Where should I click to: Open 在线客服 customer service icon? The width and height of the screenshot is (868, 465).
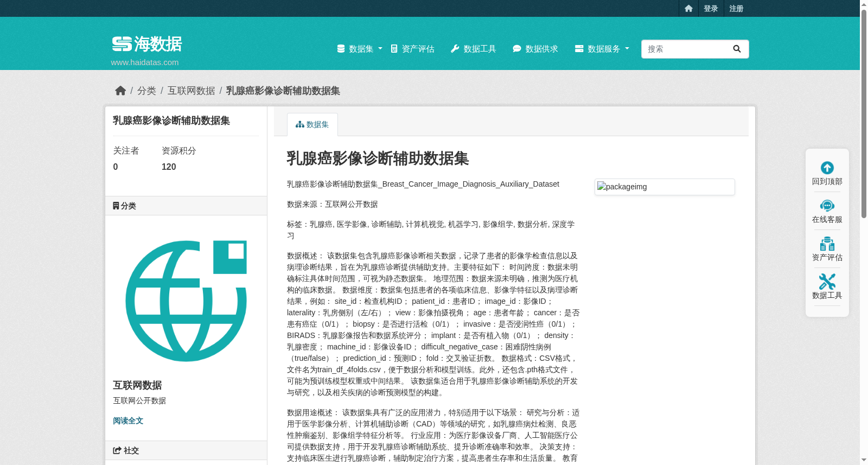827,206
